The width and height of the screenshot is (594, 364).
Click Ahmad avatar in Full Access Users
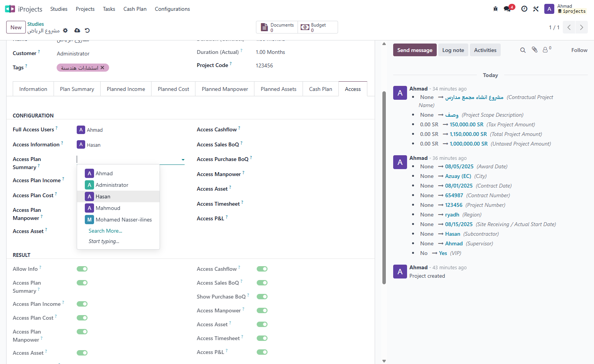pos(81,130)
